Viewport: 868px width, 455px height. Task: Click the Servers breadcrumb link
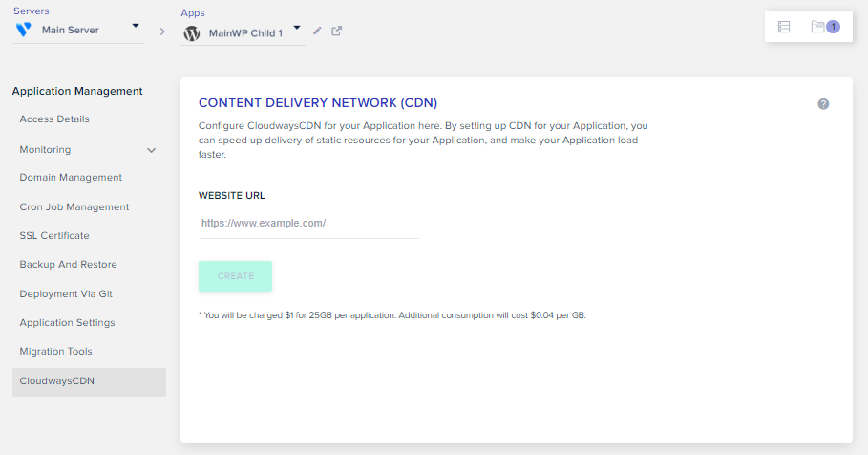point(31,11)
